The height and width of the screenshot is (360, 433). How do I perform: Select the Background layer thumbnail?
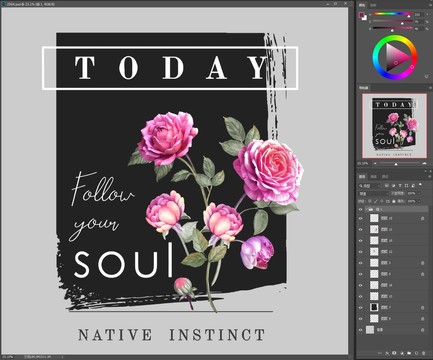[x=370, y=330]
